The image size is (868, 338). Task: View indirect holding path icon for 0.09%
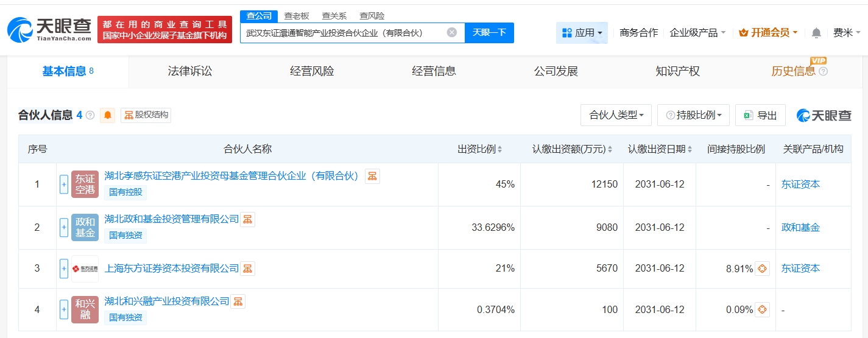pos(762,309)
